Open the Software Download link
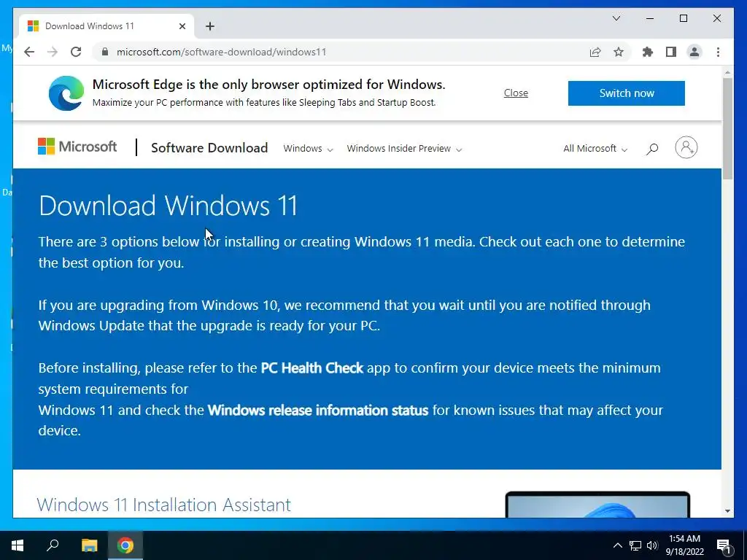Screen dimensions: 747x560 (x=209, y=147)
